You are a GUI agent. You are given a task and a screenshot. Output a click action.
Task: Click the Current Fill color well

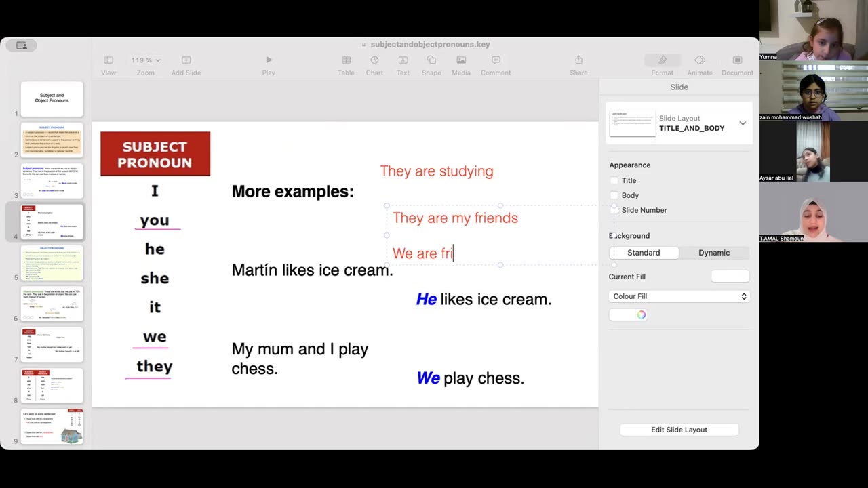[x=730, y=276]
